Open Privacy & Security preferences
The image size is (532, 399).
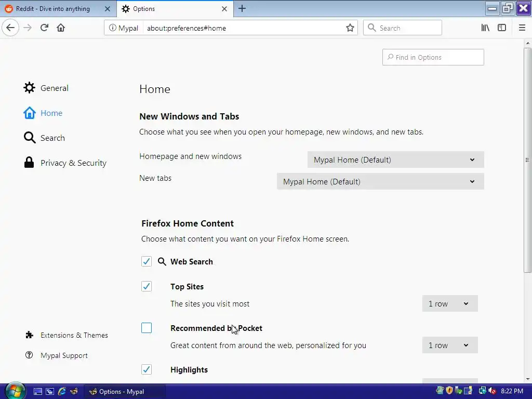tap(65, 163)
